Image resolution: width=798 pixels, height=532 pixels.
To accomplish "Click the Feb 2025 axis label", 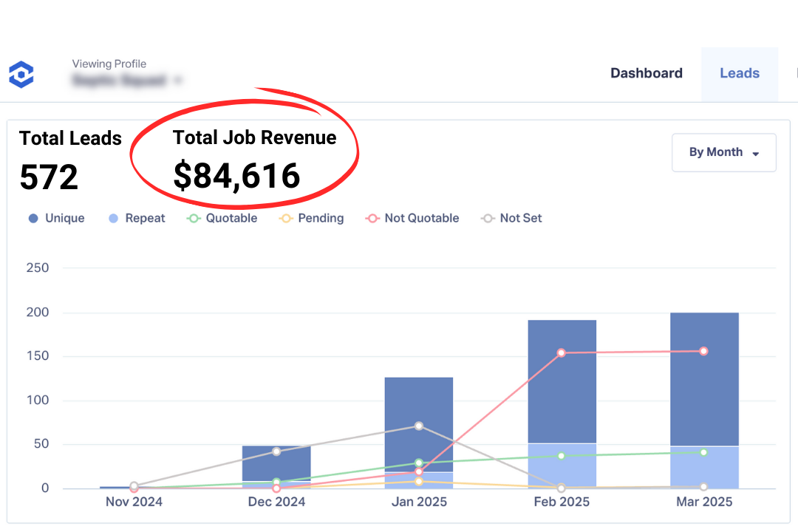I will coord(562,502).
